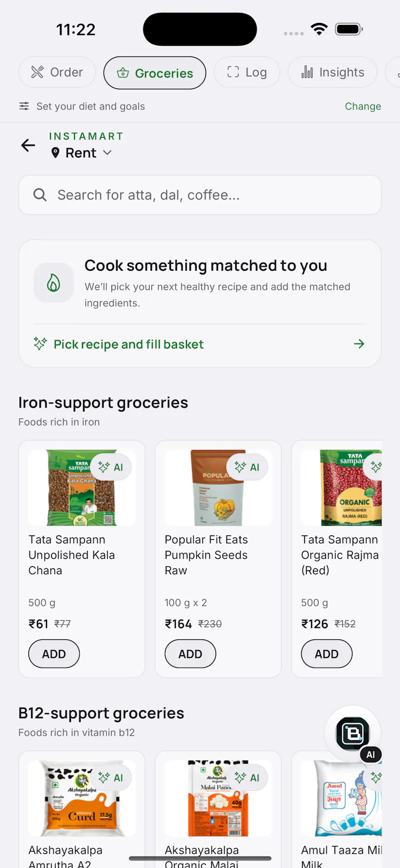Go back using the left arrow icon
This screenshot has height=868, width=400.
(28, 145)
